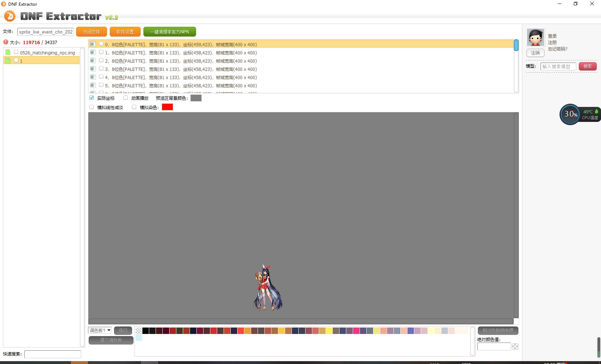This screenshot has height=364, width=601.
Task: Click green file icon of 0526_matchingimg_npc.img
Action: [x=8, y=52]
